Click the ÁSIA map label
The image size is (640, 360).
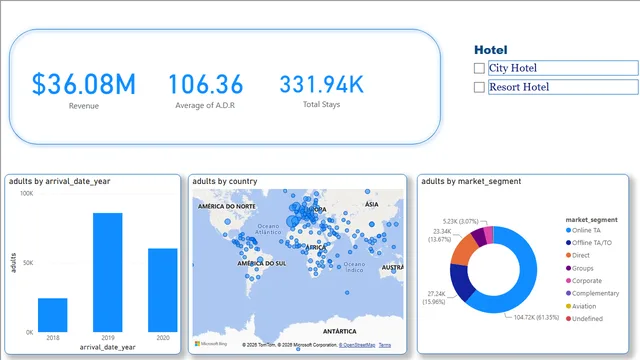pyautogui.click(x=371, y=204)
